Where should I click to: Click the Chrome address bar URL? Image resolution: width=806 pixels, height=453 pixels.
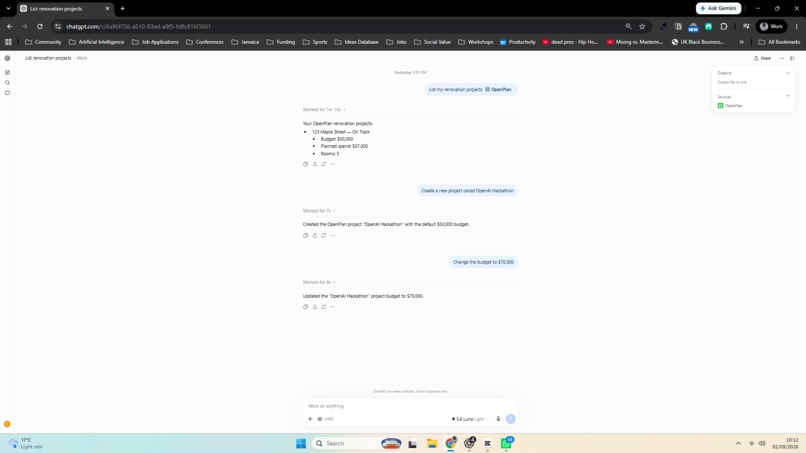(x=138, y=26)
